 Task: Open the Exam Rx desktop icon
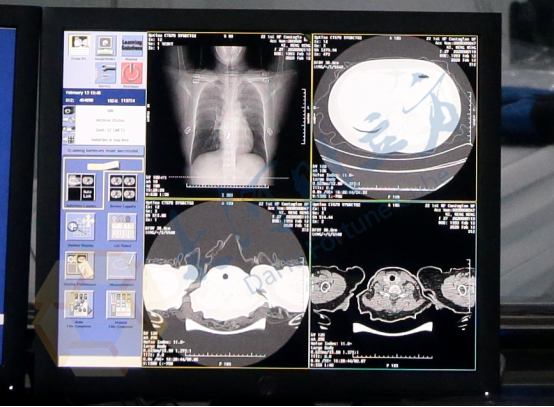pyautogui.click(x=79, y=45)
